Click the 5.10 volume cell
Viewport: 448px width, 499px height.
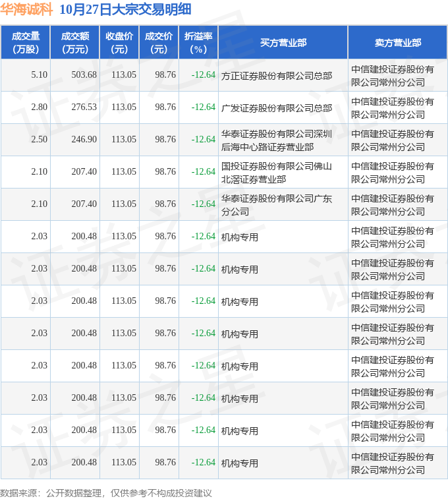pyautogui.click(x=39, y=75)
